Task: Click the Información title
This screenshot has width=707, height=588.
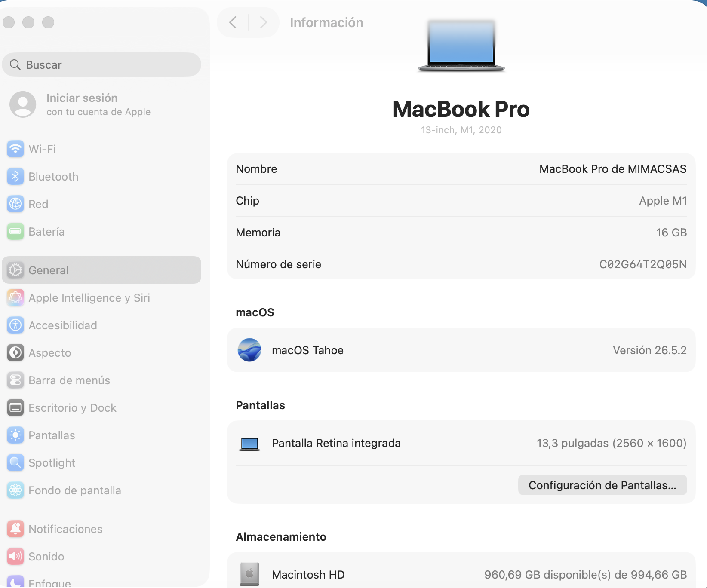Action: coord(326,22)
